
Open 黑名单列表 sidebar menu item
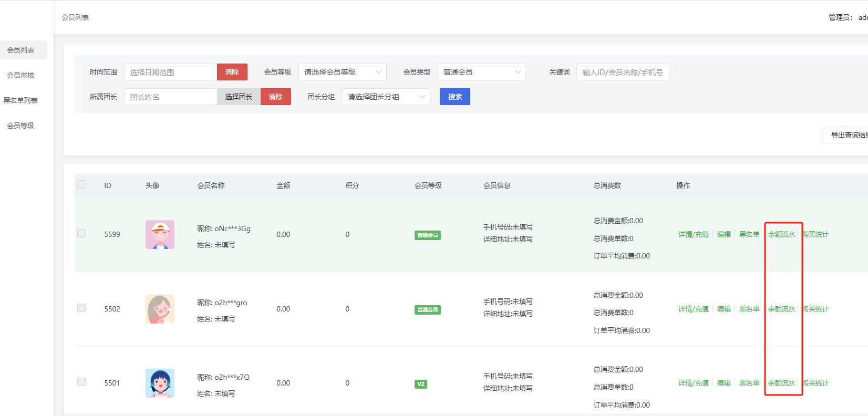click(x=20, y=100)
